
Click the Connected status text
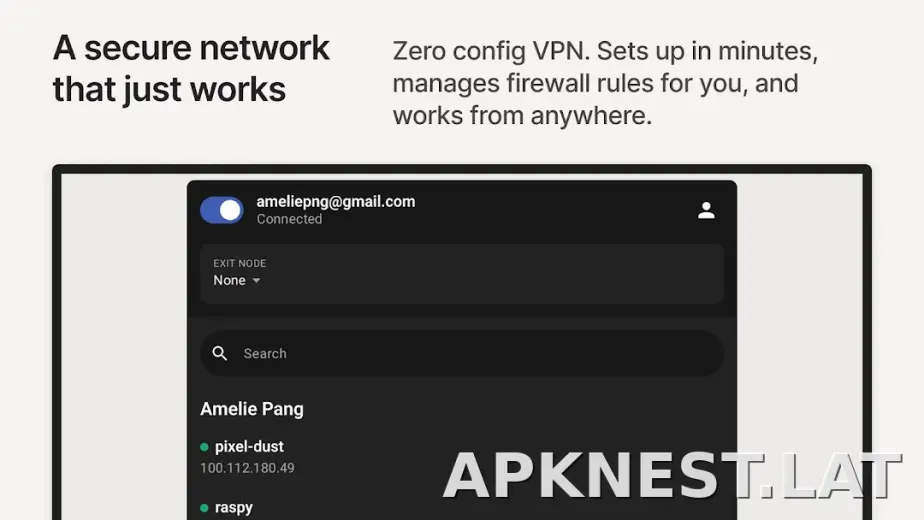coord(289,219)
